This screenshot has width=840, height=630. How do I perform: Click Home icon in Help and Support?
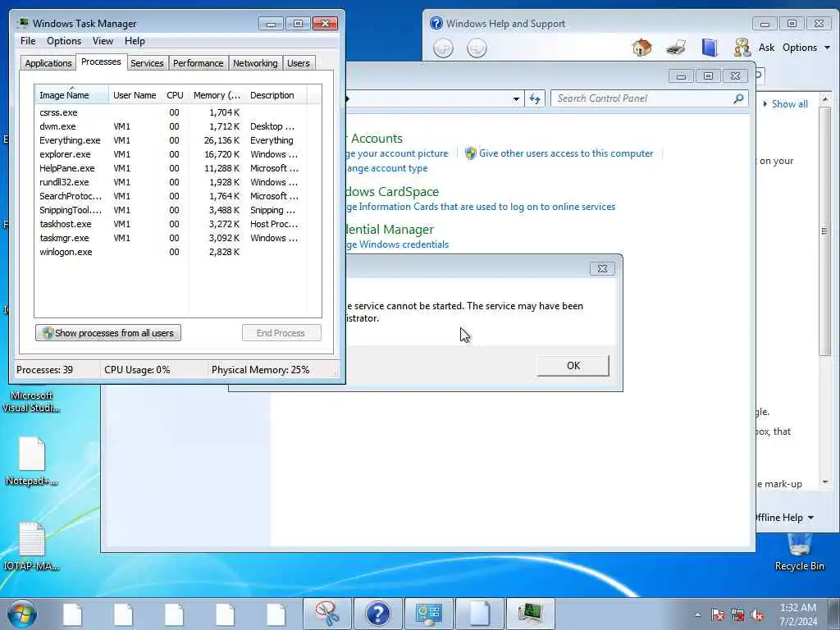[641, 48]
